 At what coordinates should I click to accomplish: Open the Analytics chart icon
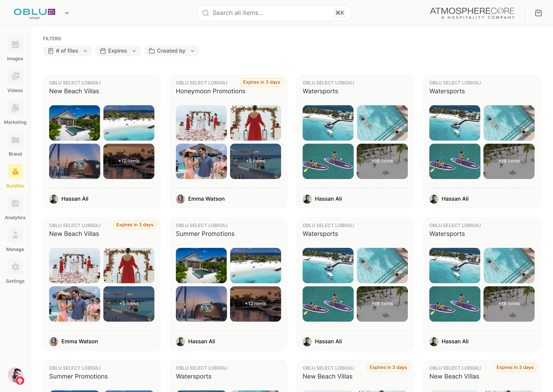[15, 204]
